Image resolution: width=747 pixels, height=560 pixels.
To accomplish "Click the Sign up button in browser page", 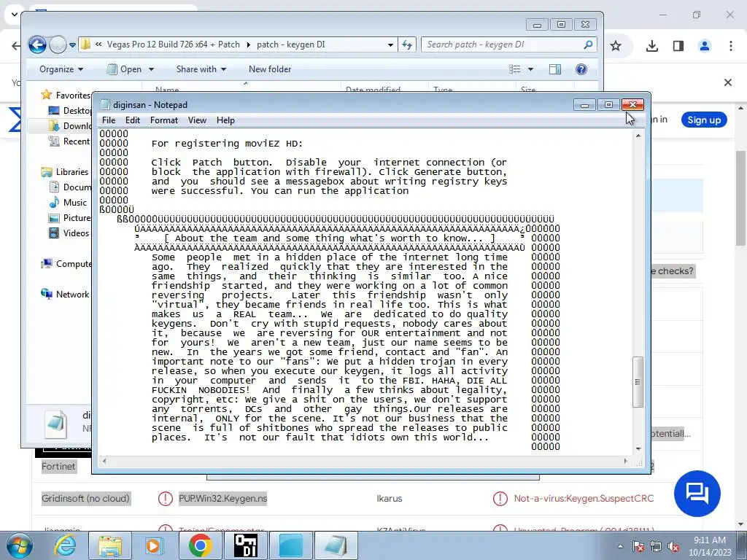I will [x=704, y=120].
